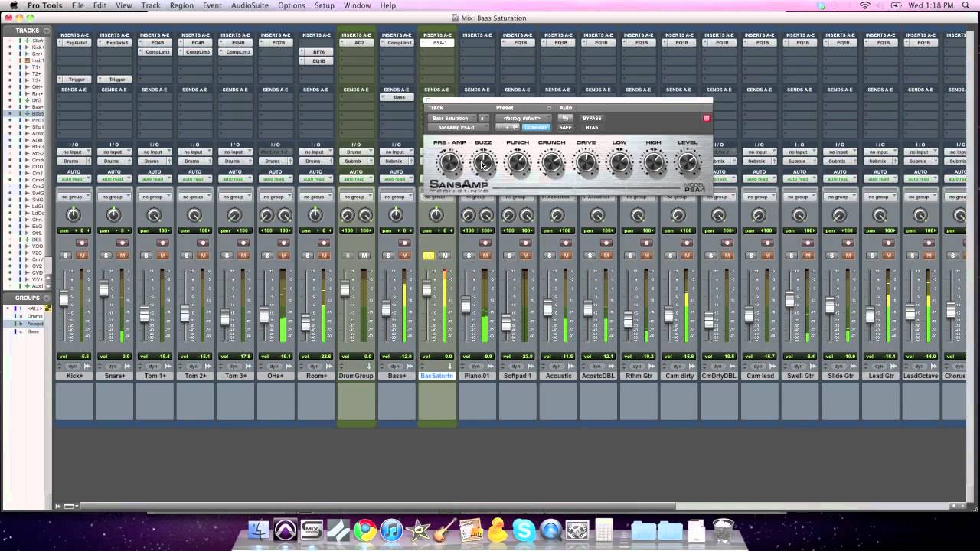
Task: Open the Tracks list dropdown menu
Action: click(47, 31)
